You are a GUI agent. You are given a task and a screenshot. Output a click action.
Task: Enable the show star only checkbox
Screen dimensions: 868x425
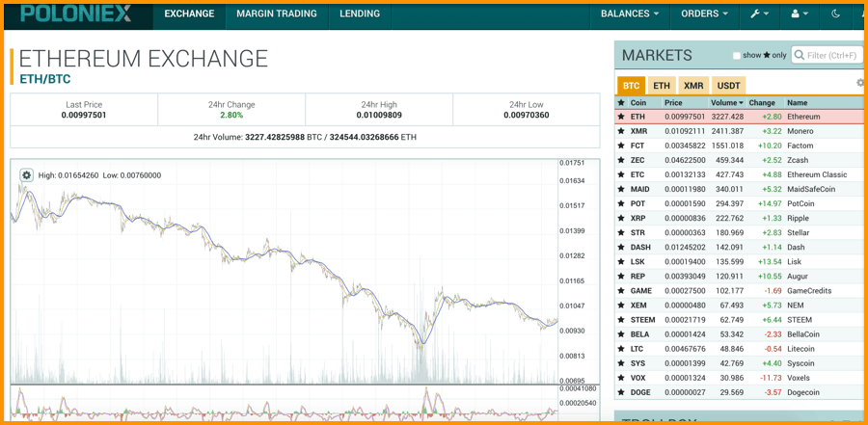click(737, 55)
